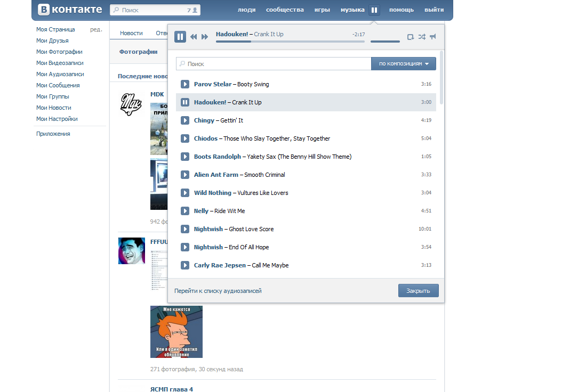This screenshot has height=392, width=570.
Task: Toggle repeat for the current track
Action: click(411, 37)
